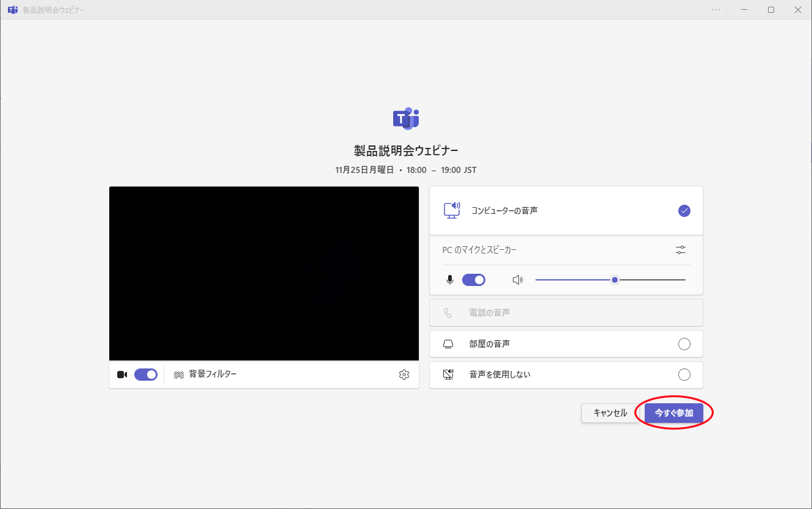812x509 pixels.
Task: Select the 音声を使用しない radio button
Action: 684,374
